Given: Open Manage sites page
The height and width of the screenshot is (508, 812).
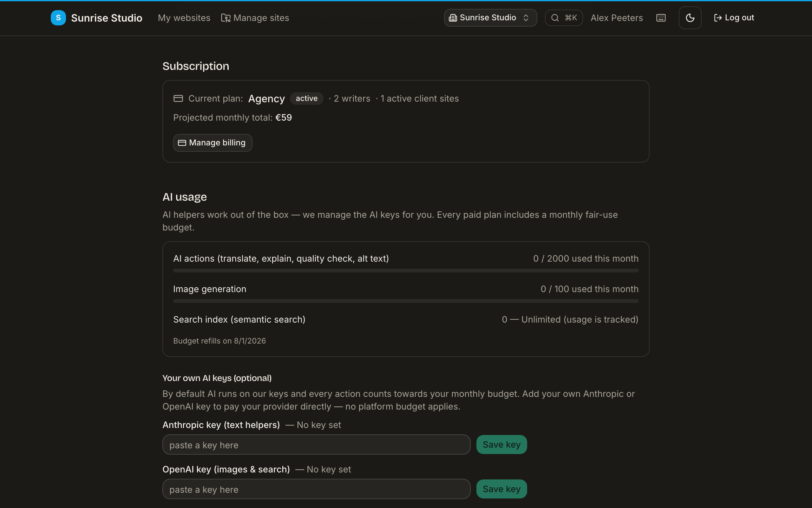Looking at the screenshot, I should [255, 18].
